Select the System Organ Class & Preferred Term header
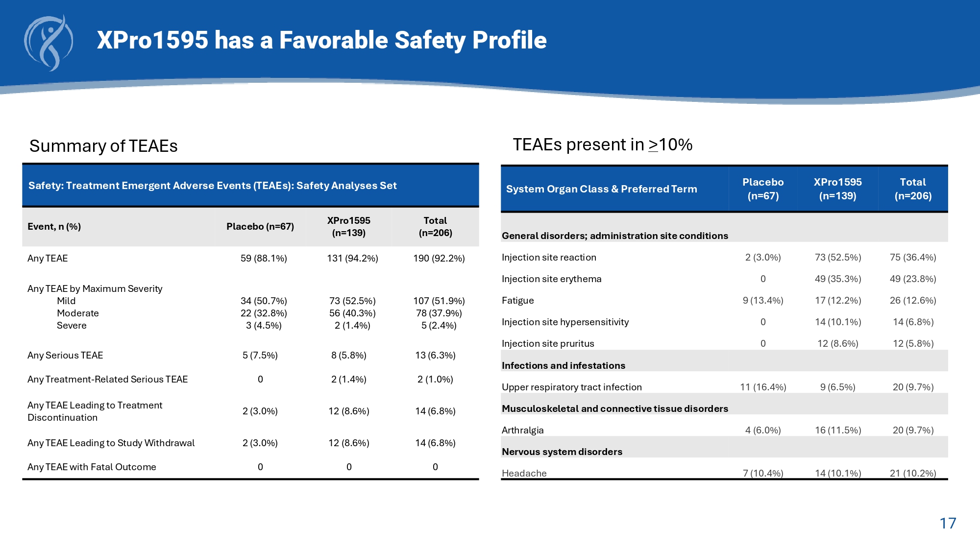 (601, 189)
